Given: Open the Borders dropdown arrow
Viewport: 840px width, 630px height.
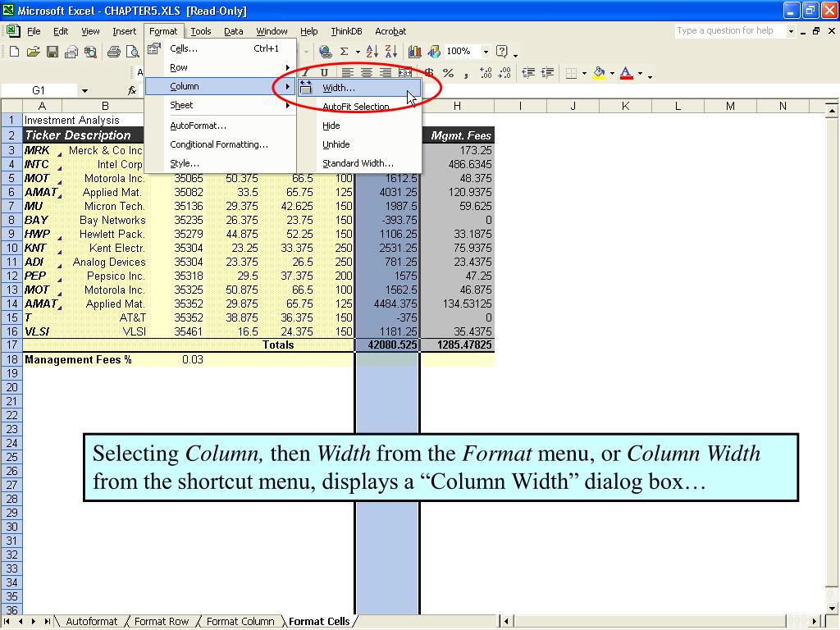Looking at the screenshot, I should pos(584,73).
